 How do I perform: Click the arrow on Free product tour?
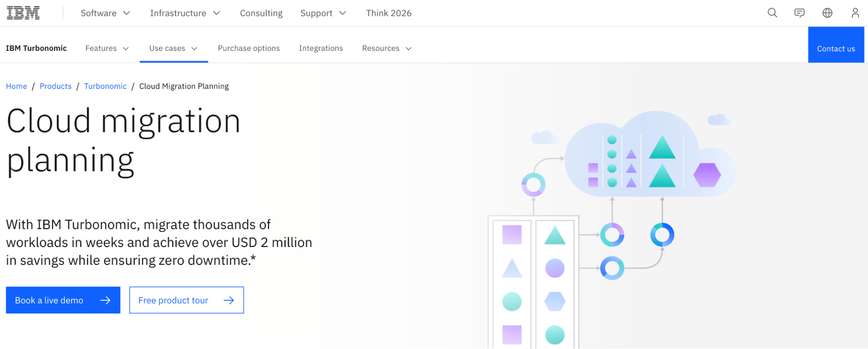(229, 300)
